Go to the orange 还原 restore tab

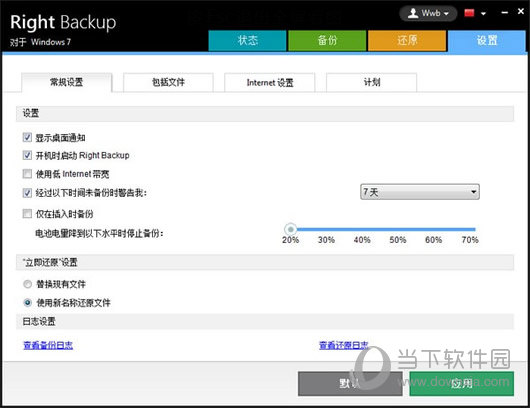(x=407, y=41)
